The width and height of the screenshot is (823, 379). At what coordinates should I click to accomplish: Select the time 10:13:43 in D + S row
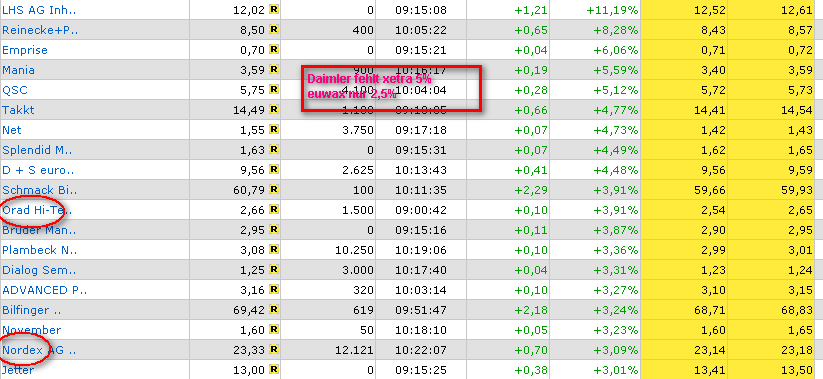pyautogui.click(x=420, y=170)
